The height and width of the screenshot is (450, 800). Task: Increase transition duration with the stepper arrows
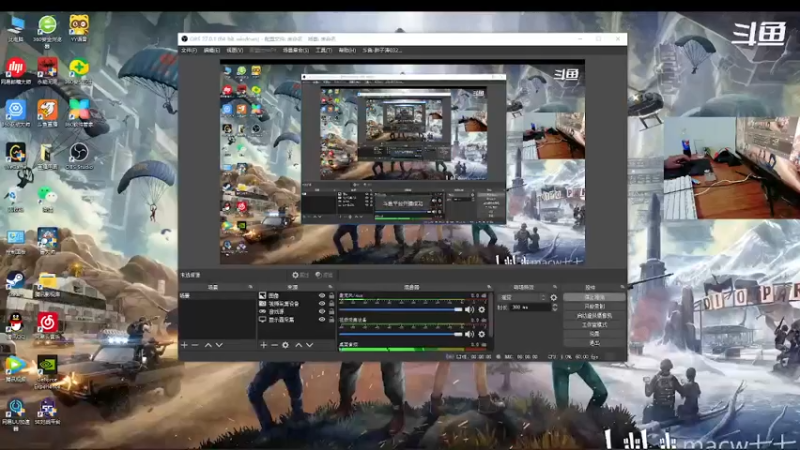coord(555,306)
